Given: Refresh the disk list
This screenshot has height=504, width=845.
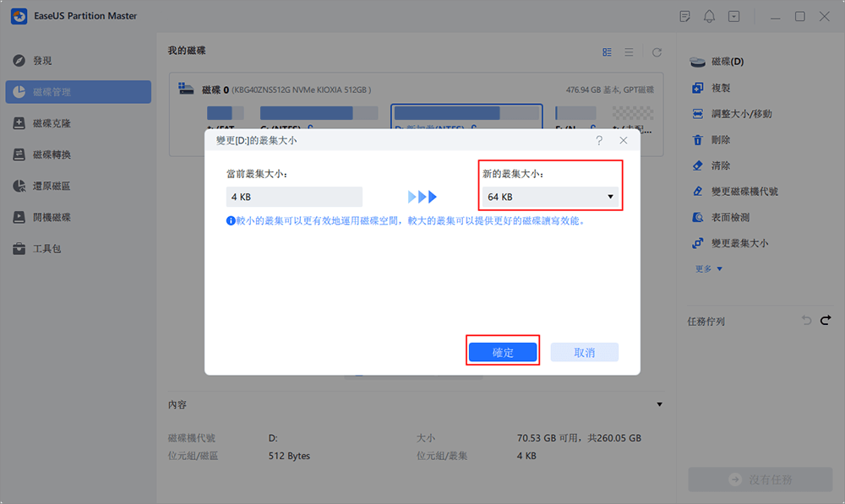Looking at the screenshot, I should coord(657,52).
